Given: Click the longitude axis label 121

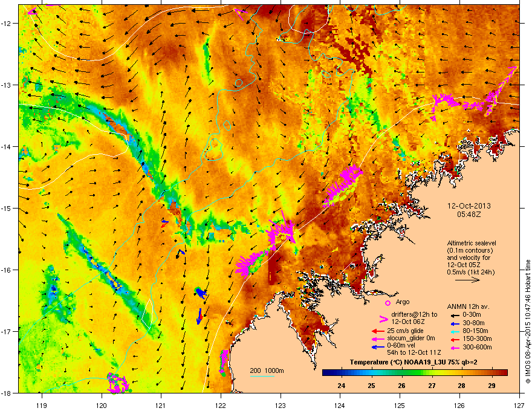Looking at the screenshot, I should point(161,405).
